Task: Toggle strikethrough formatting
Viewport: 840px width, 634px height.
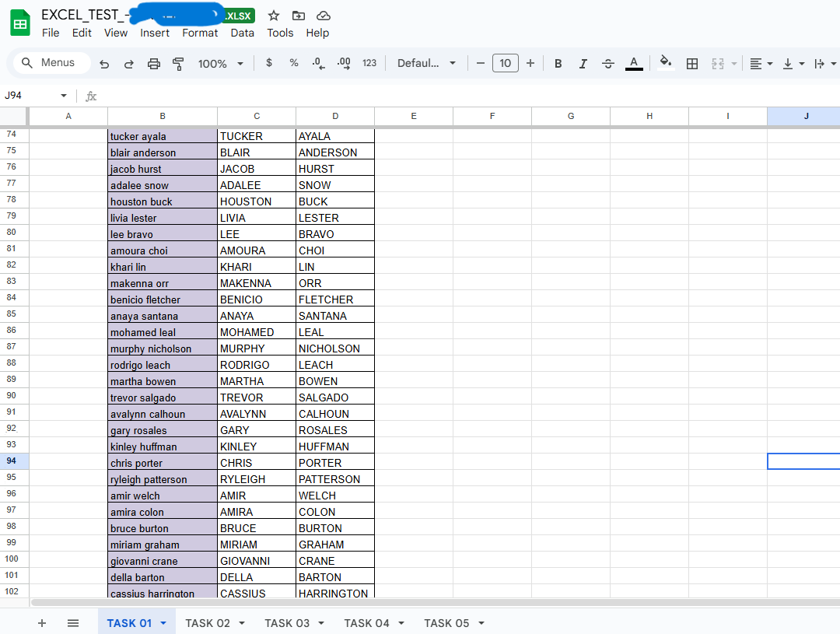Action: (608, 64)
